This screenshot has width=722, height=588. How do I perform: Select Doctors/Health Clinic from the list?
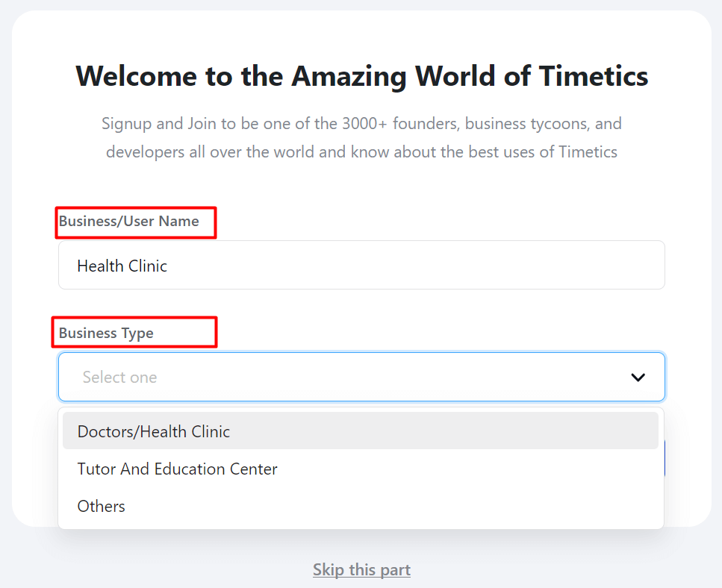tap(154, 431)
